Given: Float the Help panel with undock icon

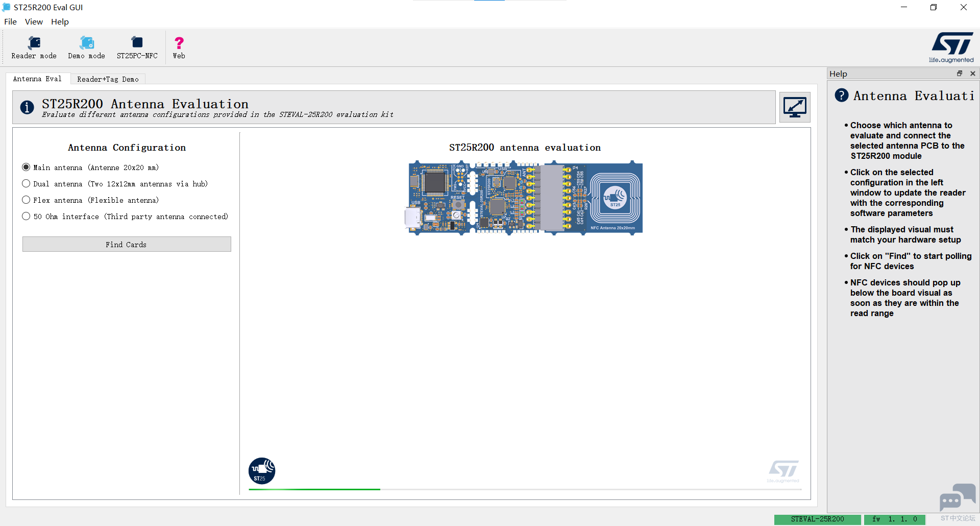Looking at the screenshot, I should [x=960, y=74].
